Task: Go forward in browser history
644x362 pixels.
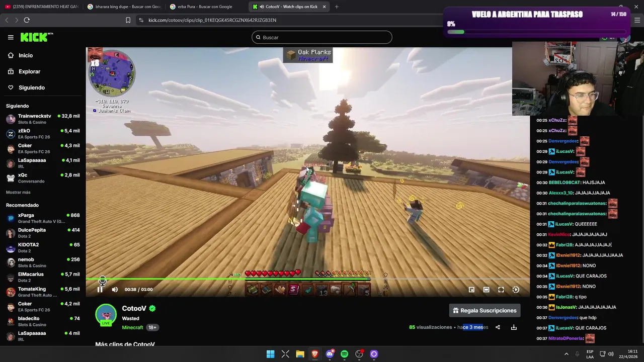Action: coord(16,20)
